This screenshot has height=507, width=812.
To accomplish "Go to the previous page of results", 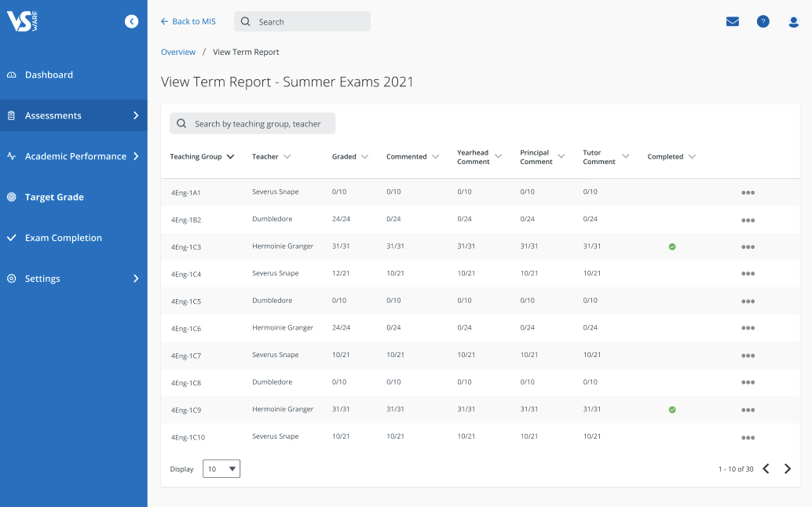I will click(766, 469).
